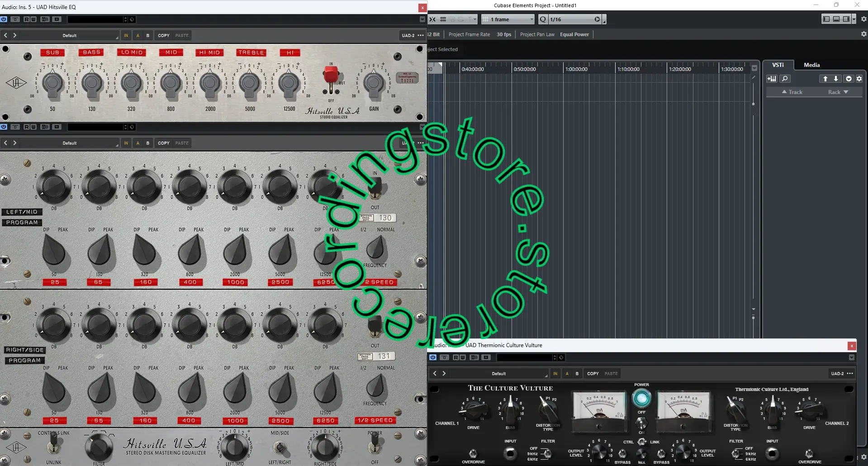Collapse Track section in VSTi panel

pyautogui.click(x=792, y=92)
